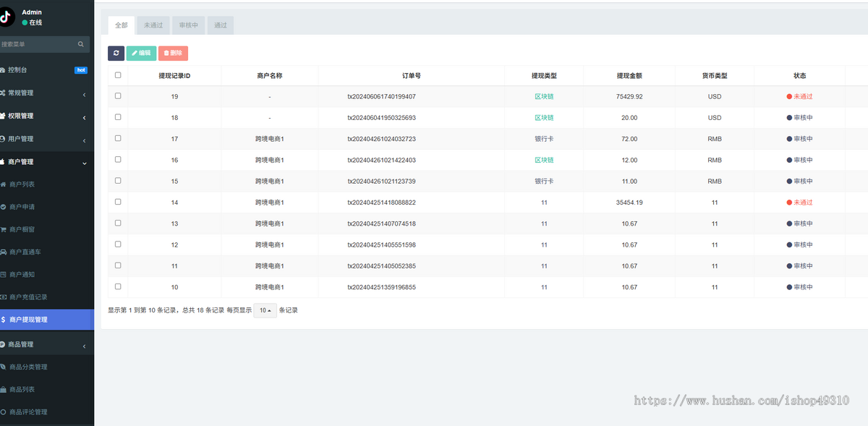Click the search magnifier icon in sidebar
The image size is (868, 426).
pyautogui.click(x=81, y=44)
